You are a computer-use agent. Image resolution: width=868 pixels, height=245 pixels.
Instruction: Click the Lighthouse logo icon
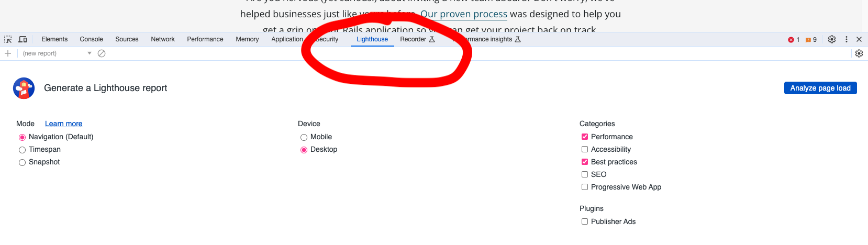(24, 88)
